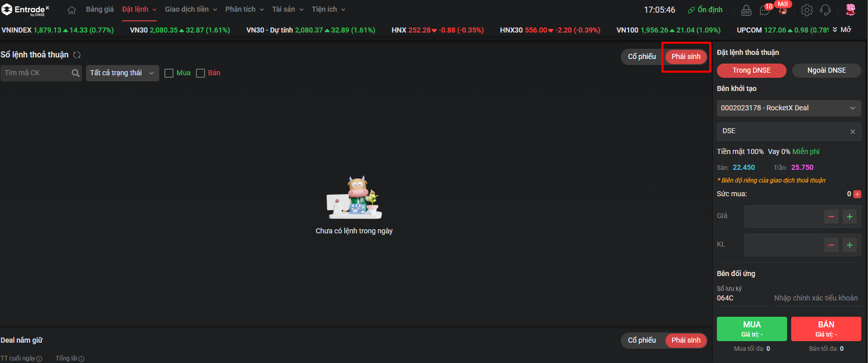This screenshot has height=363, width=868.
Task: Open the Phân tích menu
Action: click(245, 10)
